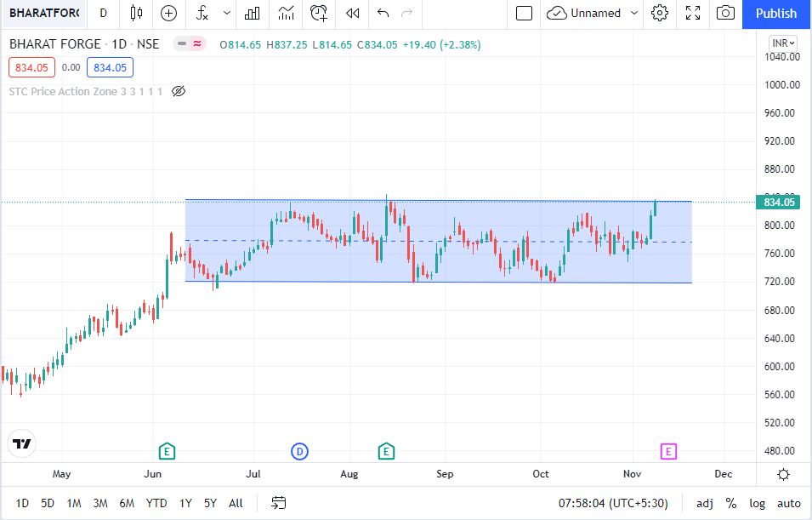Screen dimensions: 812x520
Task: Click the compare or add symbol plus icon
Action: click(x=169, y=13)
